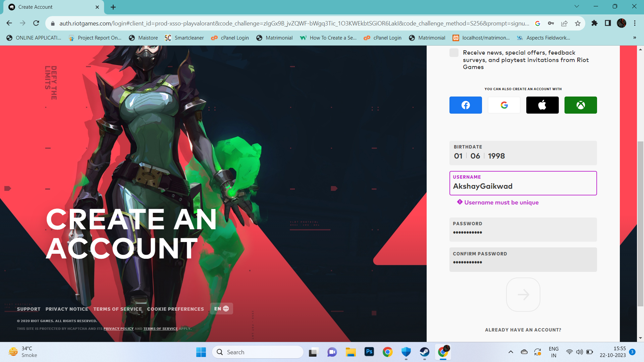
Task: Click the arrow submit button
Action: click(523, 295)
